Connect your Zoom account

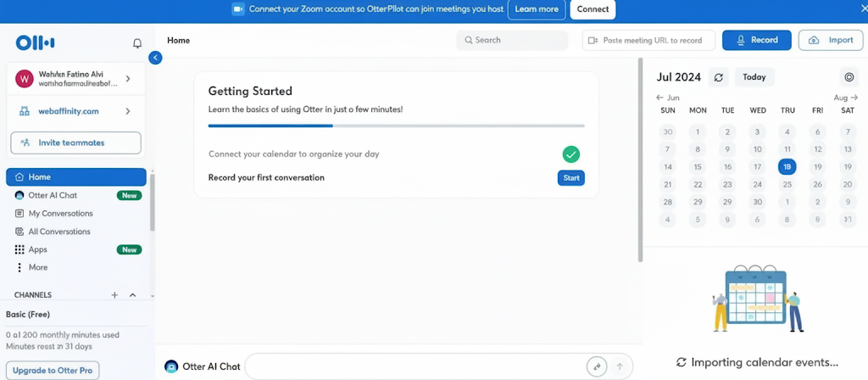593,9
